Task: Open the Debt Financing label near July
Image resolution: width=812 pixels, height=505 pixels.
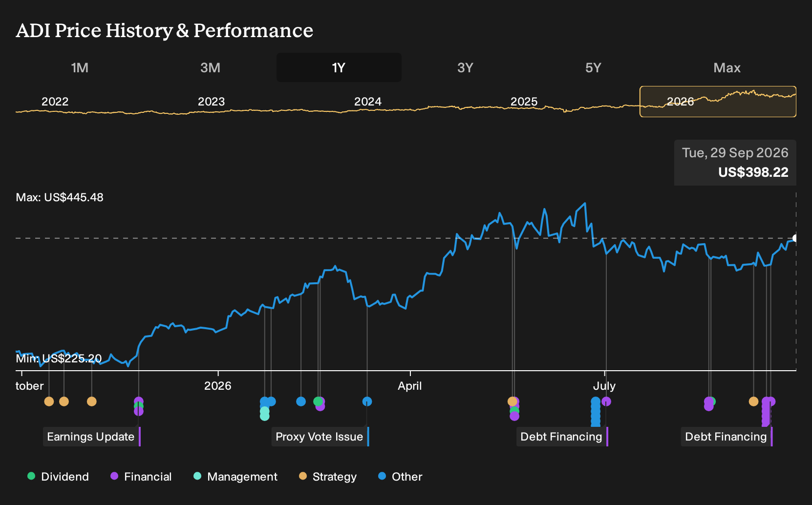Action: 561,437
